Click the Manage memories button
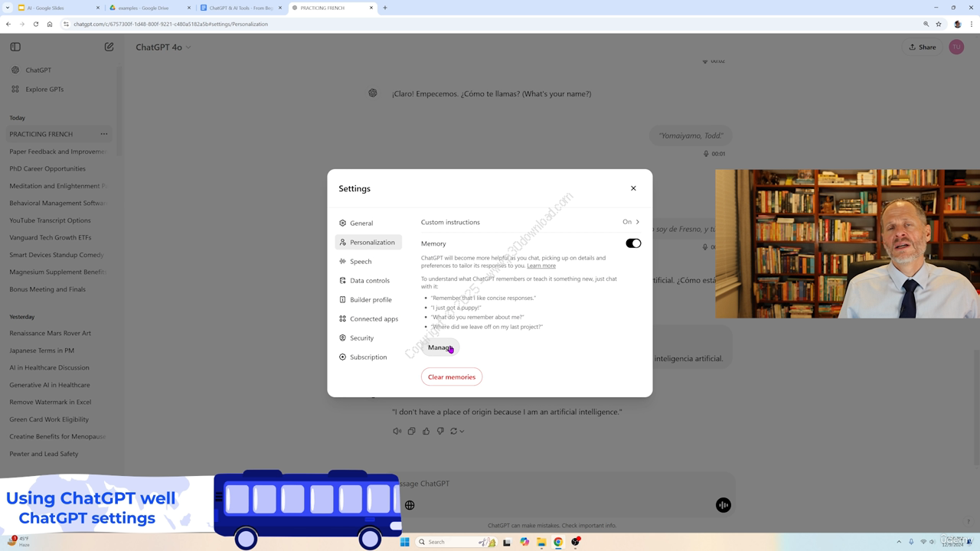The height and width of the screenshot is (551, 980). click(440, 347)
